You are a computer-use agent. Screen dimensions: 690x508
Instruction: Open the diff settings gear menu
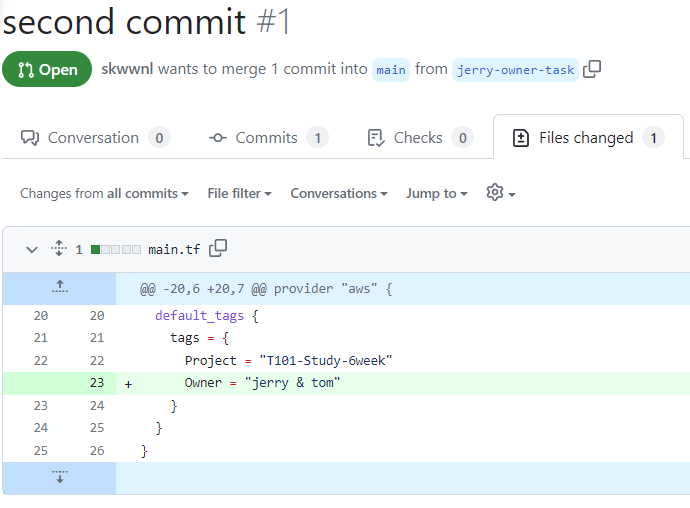coord(501,193)
